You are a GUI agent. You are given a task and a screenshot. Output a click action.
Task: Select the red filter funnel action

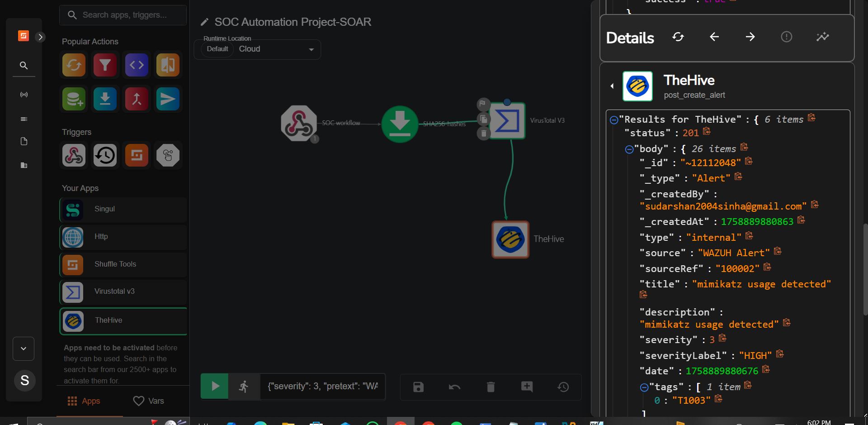tap(105, 65)
